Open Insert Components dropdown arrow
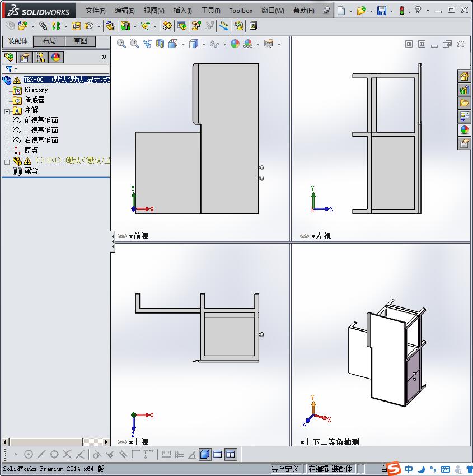Screen dimensions: 473x476 pyautogui.click(x=33, y=27)
